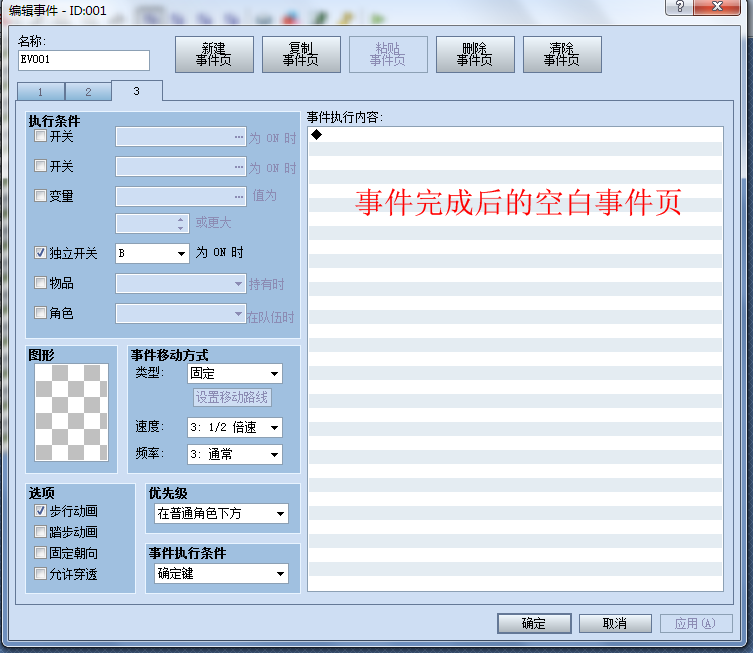Enable the 角色 condition checkbox
The height and width of the screenshot is (653, 753).
pos(40,313)
